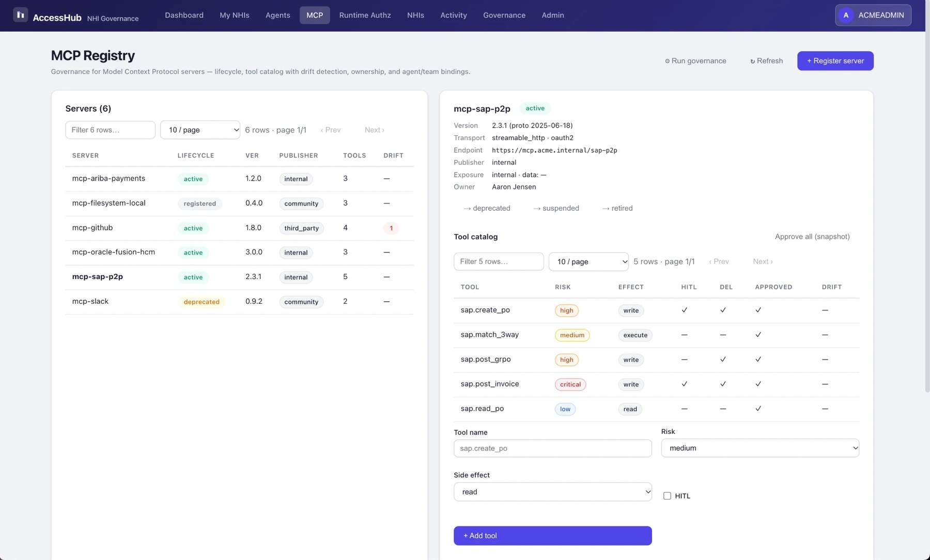Select the My NHIs tab
The width and height of the screenshot is (930, 560).
pos(234,15)
